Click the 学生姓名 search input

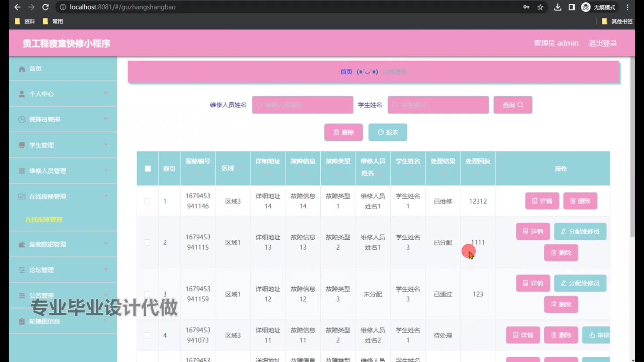(438, 105)
